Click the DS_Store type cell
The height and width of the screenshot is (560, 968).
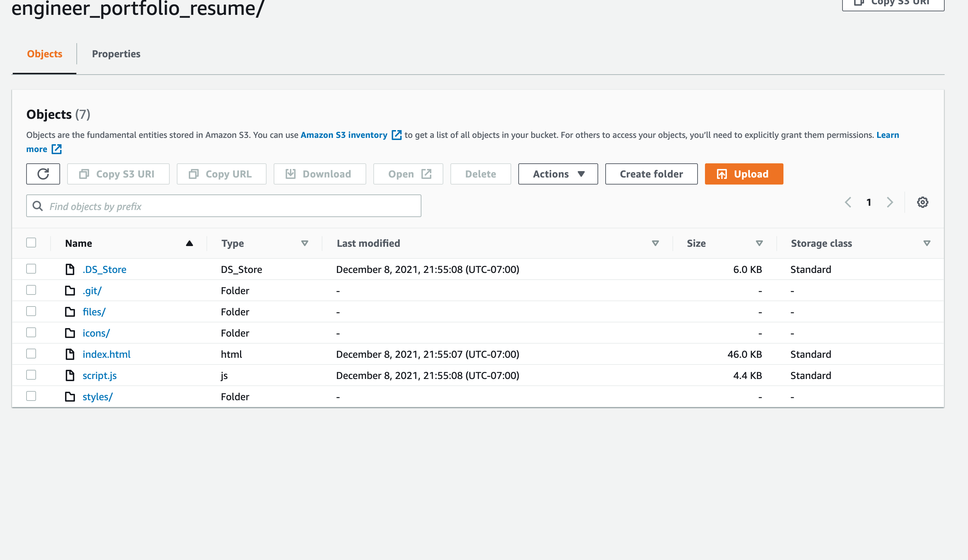[x=241, y=270]
